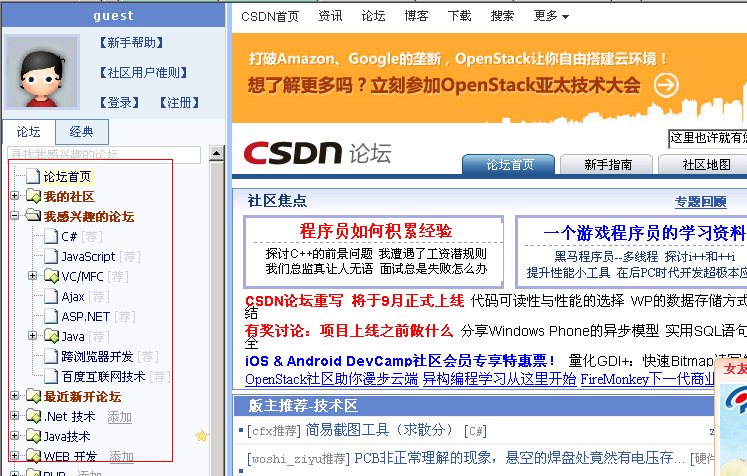The image size is (747, 476).
Task: Click the 最近新开论坛 folder icon
Action: tap(33, 395)
